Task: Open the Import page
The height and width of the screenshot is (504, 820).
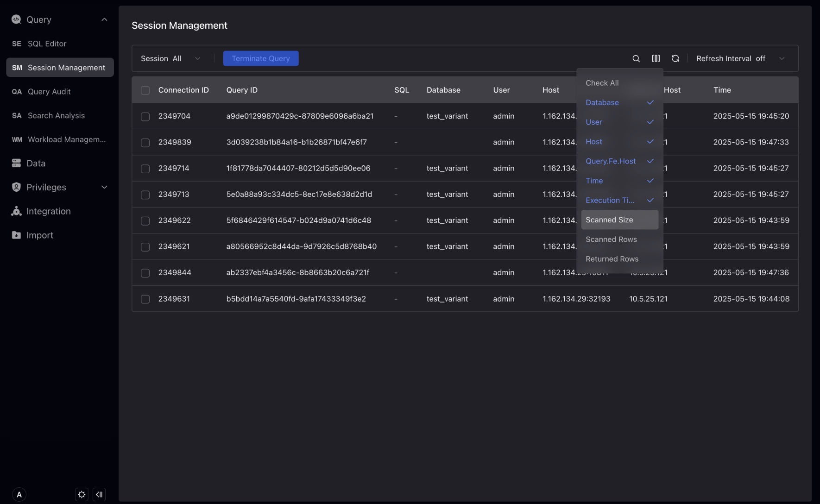Action: (40, 235)
